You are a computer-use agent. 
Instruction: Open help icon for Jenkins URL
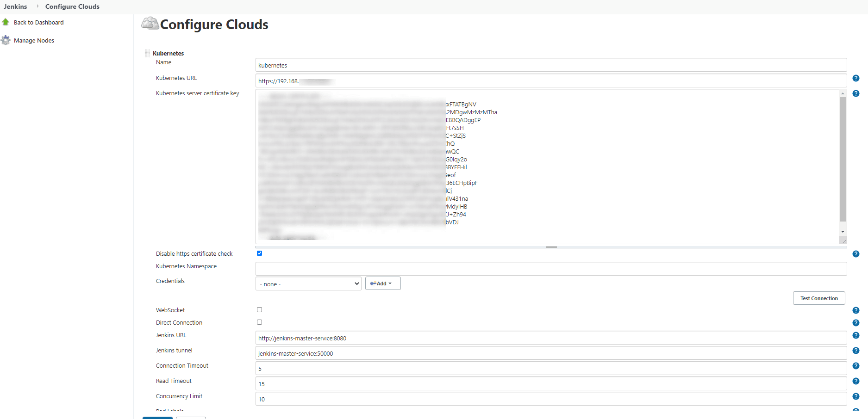pyautogui.click(x=856, y=335)
